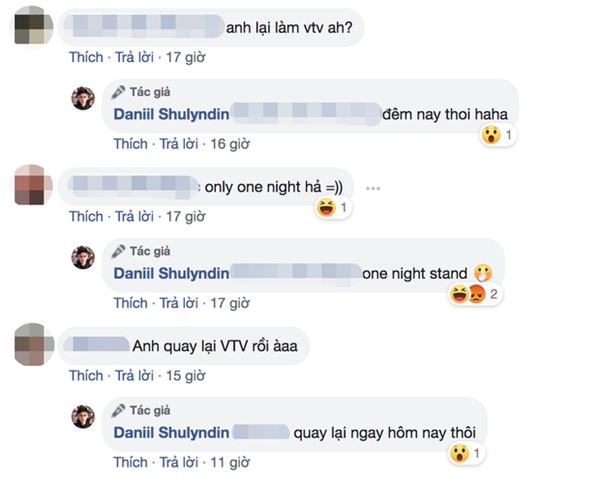
Task: Reply to the 'anh lại làm vtv ah?' comment
Action: pos(134,57)
